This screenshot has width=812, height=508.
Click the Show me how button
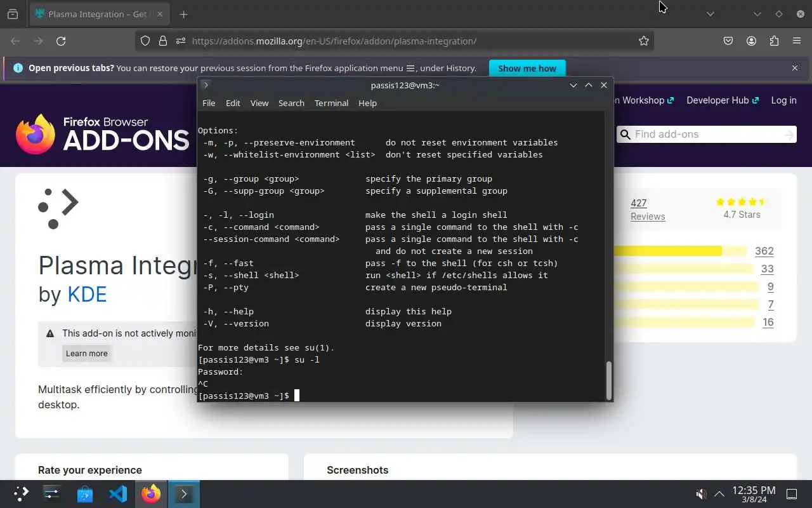(527, 68)
